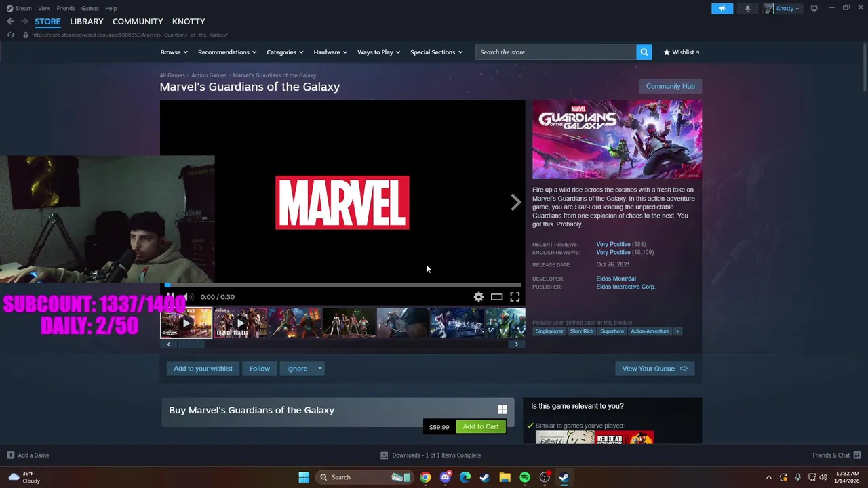Show next media with the right chevron
868x488 pixels.
tap(516, 202)
